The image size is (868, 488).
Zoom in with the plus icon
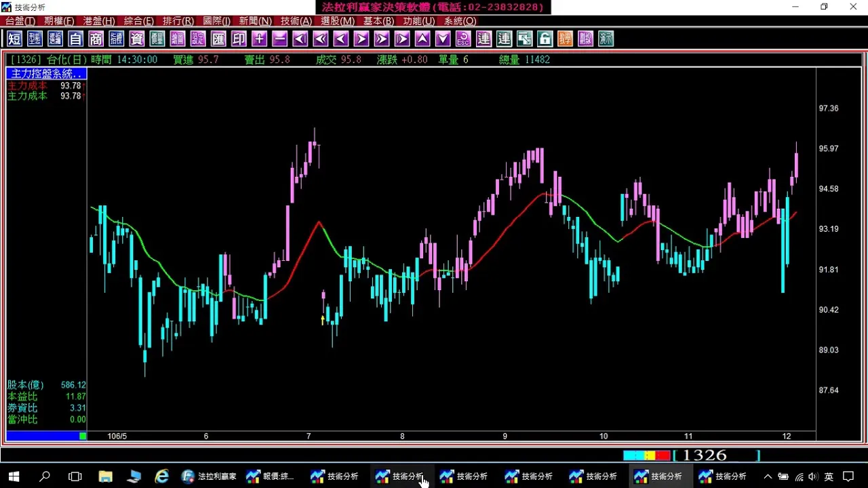pyautogui.click(x=259, y=39)
